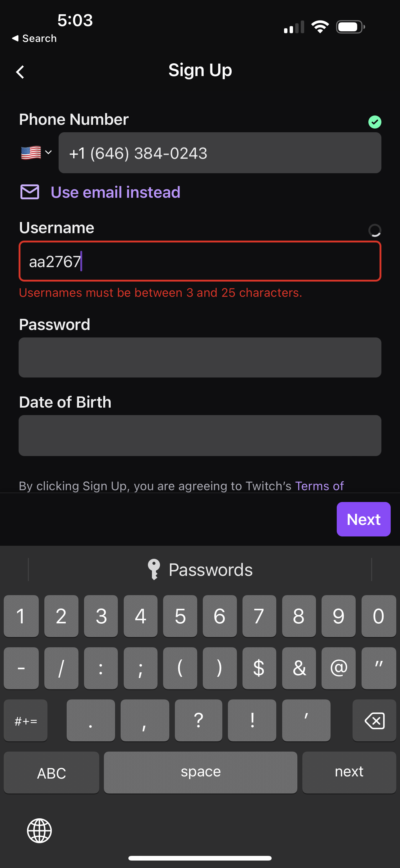Open the Date of Birth picker
400x868 pixels.
point(200,435)
